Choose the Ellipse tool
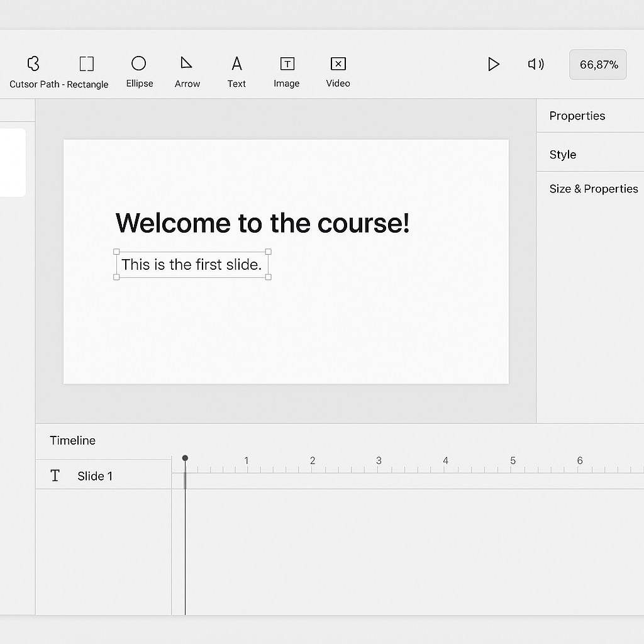This screenshot has height=644, width=644. pyautogui.click(x=139, y=64)
